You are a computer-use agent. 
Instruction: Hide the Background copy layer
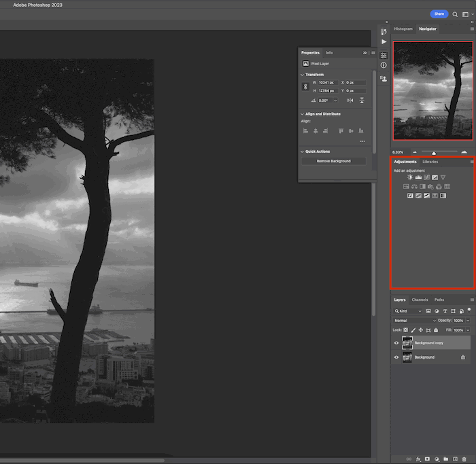(x=396, y=343)
